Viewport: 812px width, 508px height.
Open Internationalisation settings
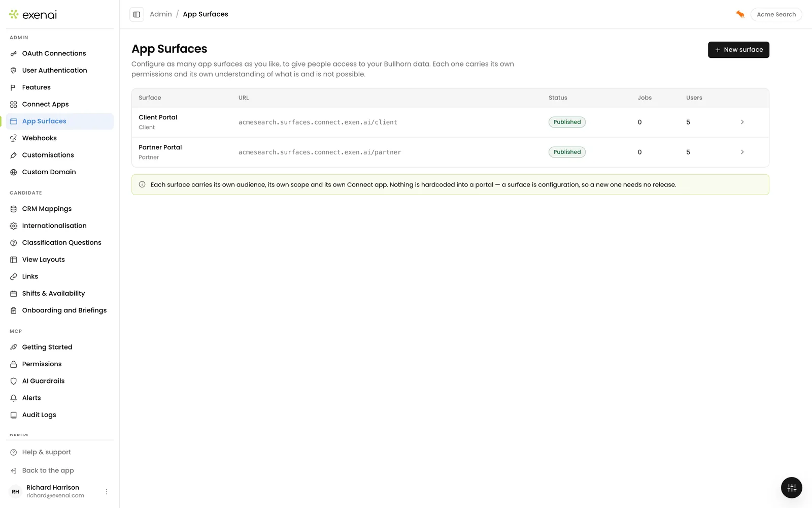click(60, 226)
